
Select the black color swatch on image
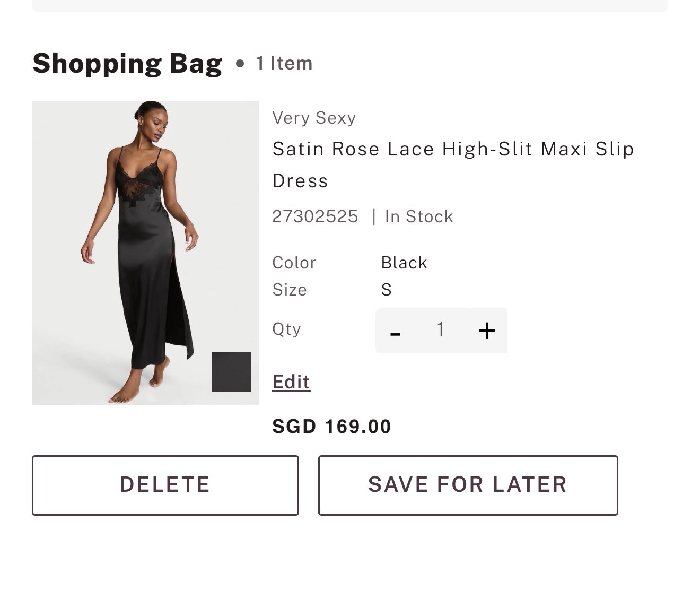(231, 372)
